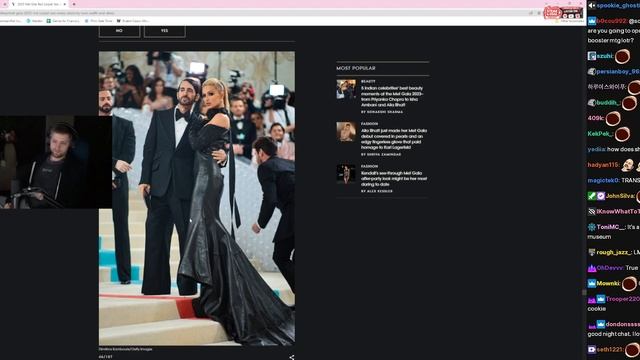
Task: Click username magictek0 in chat
Action: tap(603, 180)
